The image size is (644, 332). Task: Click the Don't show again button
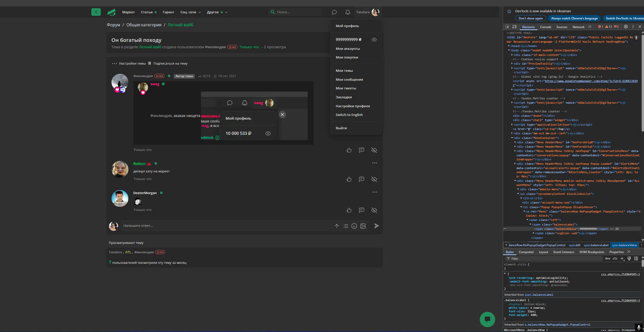click(x=530, y=18)
